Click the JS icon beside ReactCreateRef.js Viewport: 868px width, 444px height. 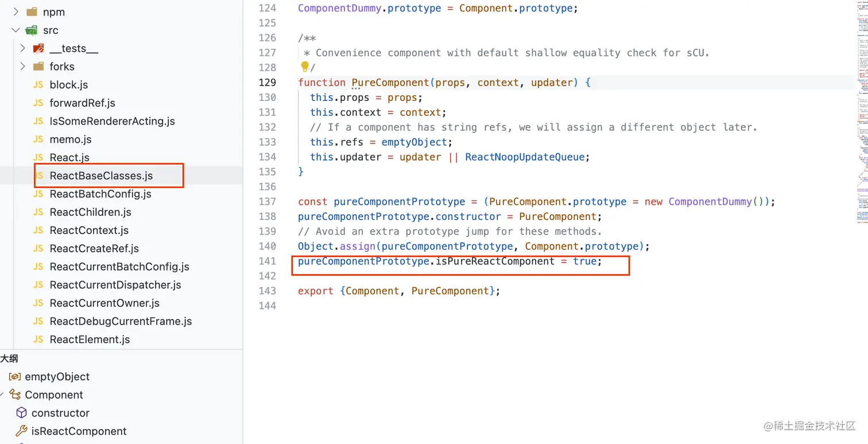(x=38, y=248)
